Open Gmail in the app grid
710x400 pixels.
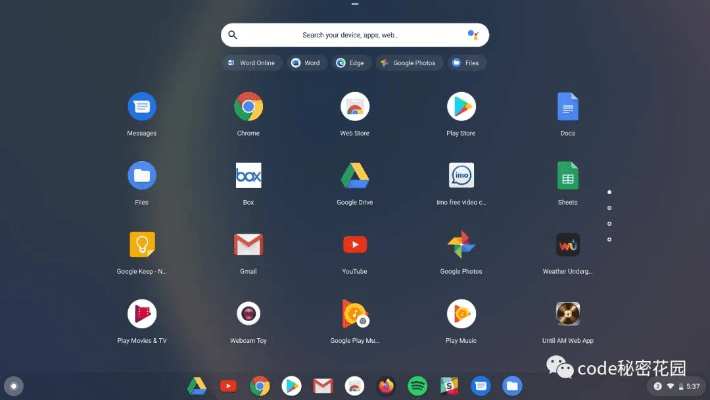248,245
